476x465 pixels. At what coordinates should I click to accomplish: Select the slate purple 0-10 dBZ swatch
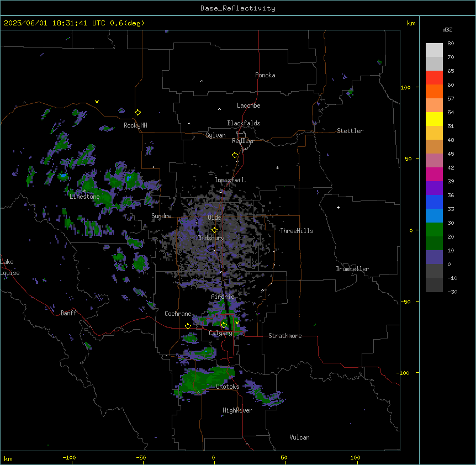click(x=434, y=257)
